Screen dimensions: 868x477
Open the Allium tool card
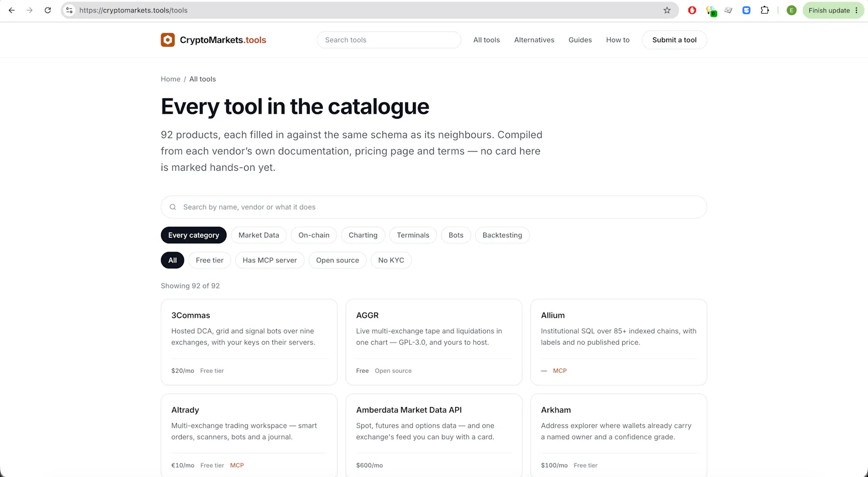[618, 342]
